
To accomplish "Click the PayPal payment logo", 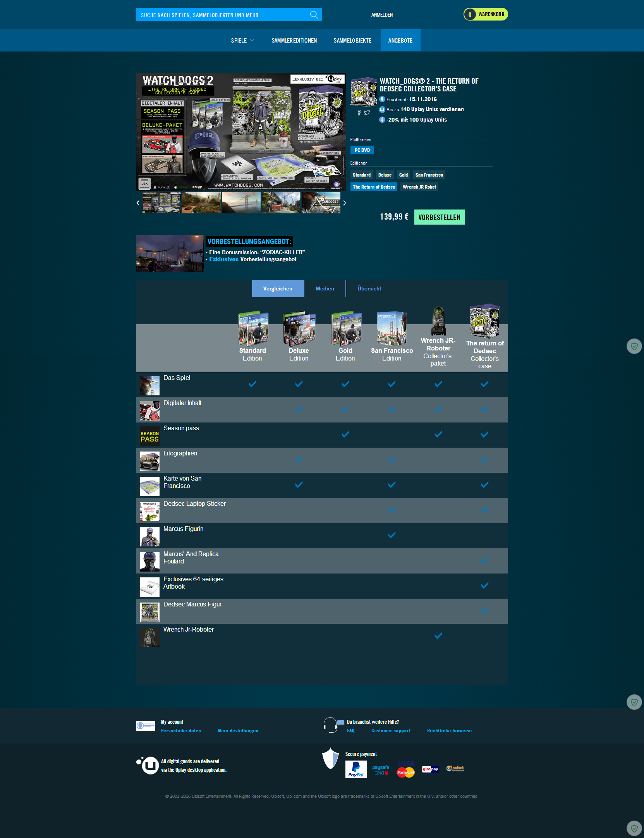I will point(356,769).
